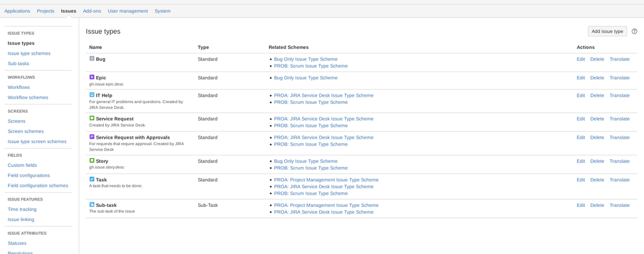Delete the Epic issue type
The width and height of the screenshot is (644, 254).
click(597, 77)
